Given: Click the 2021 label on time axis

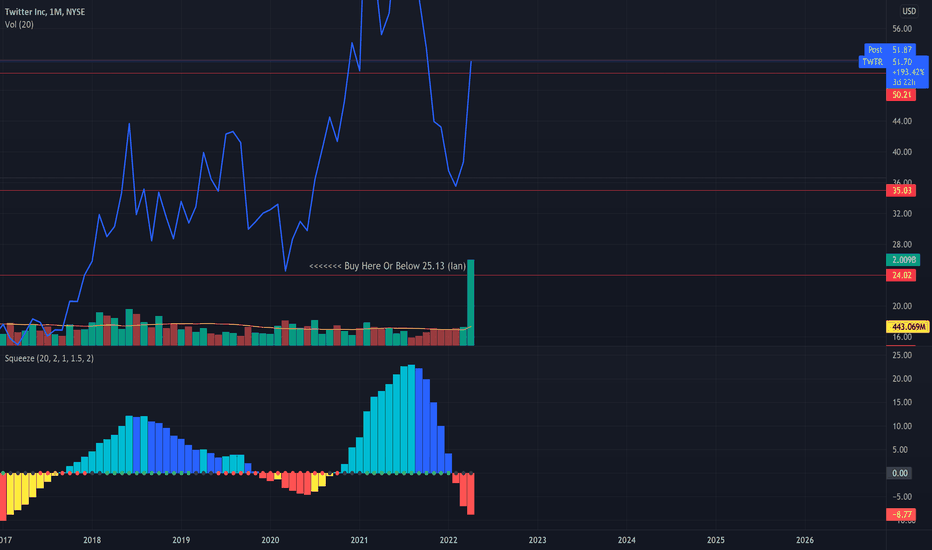Looking at the screenshot, I should (x=359, y=540).
